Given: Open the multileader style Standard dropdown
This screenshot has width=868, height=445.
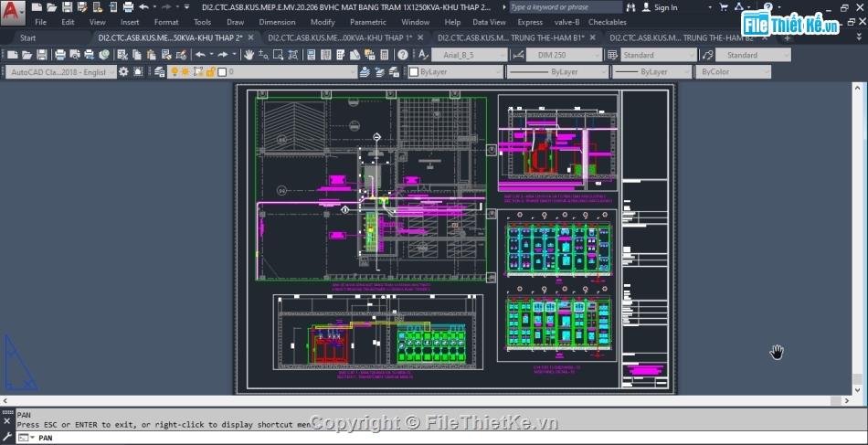Looking at the screenshot, I should 753,55.
